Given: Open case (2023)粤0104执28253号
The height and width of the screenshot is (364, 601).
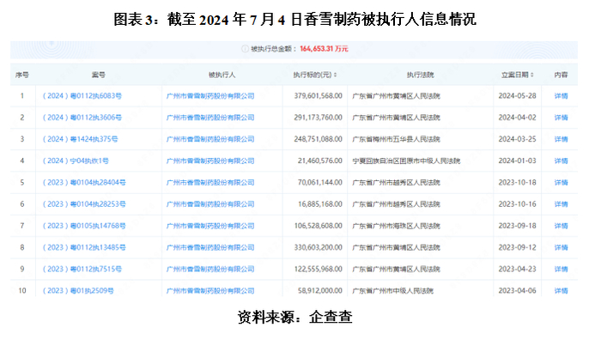Looking at the screenshot, I should pyautogui.click(x=83, y=204).
